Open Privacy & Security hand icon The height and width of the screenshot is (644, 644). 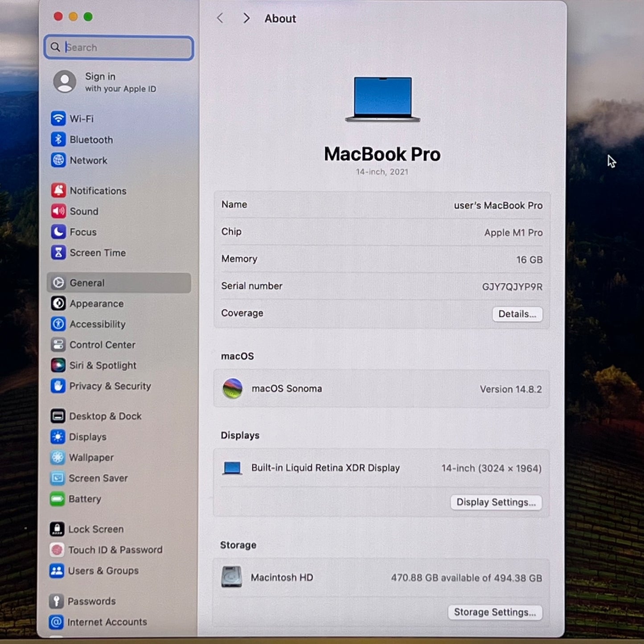point(58,386)
